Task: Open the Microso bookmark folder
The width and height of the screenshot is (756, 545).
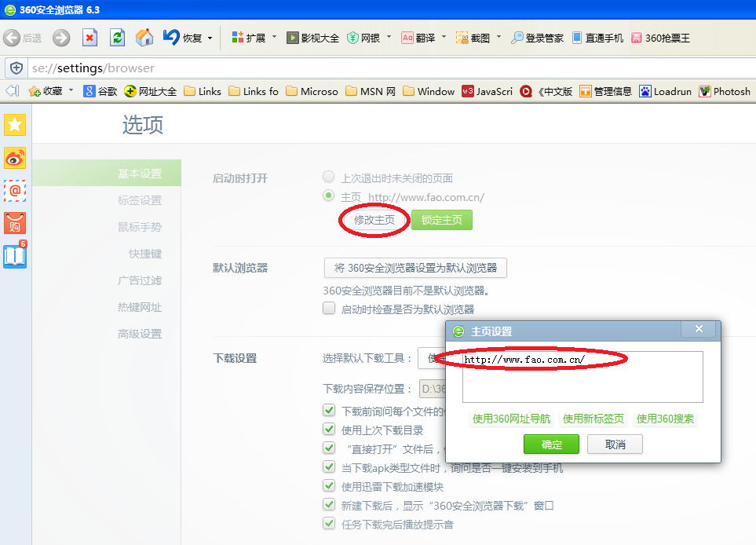Action: click(312, 91)
